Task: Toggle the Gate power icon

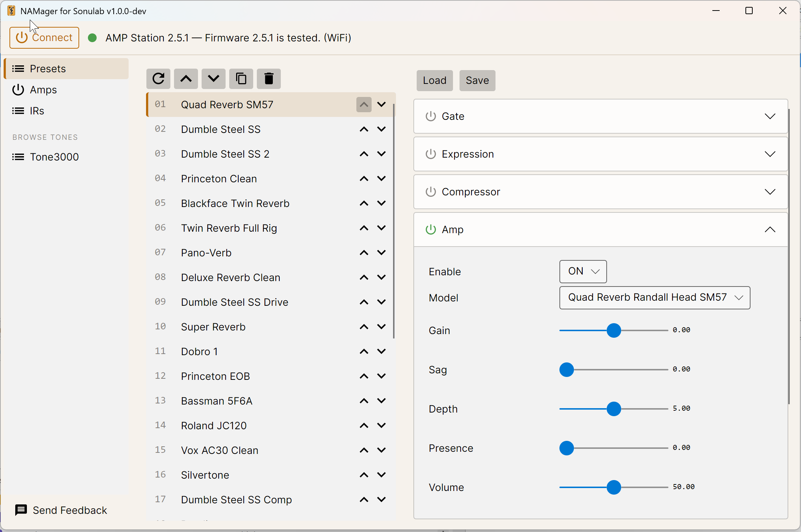Action: 430,116
